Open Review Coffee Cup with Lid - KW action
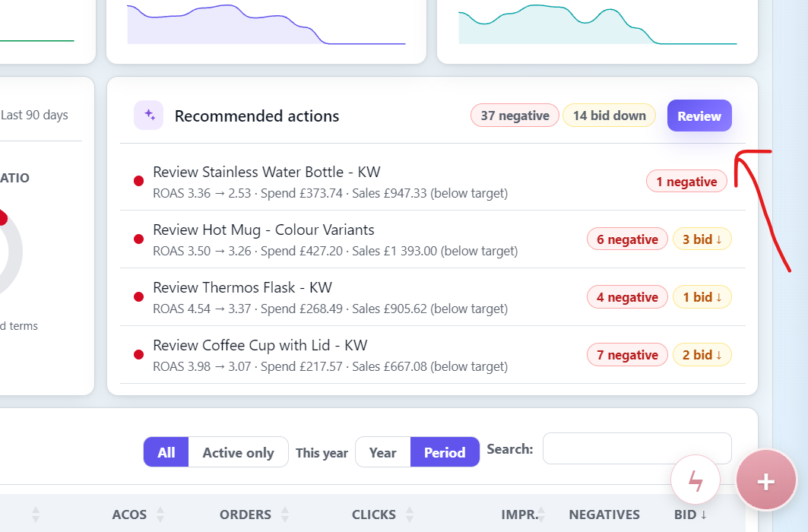The height and width of the screenshot is (532, 808). tap(260, 345)
